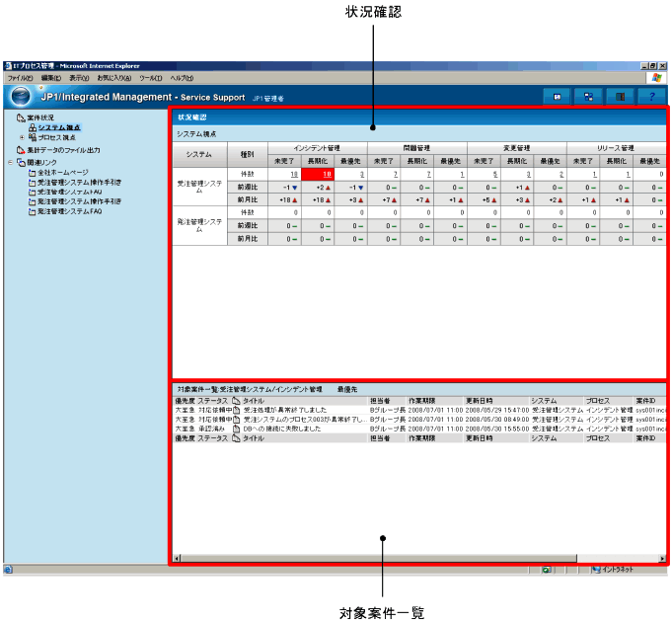Click the 集計データのファイル出力 icon
The height and width of the screenshot is (625, 672).
point(21,150)
